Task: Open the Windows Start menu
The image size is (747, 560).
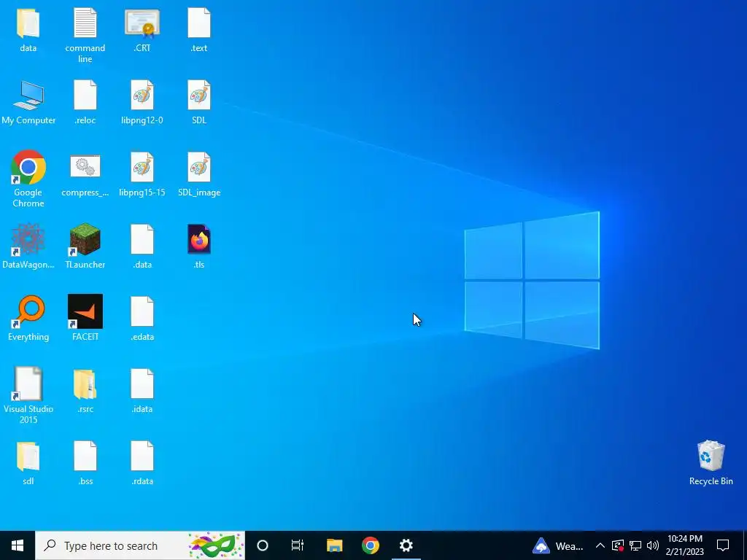Action: [x=18, y=545]
